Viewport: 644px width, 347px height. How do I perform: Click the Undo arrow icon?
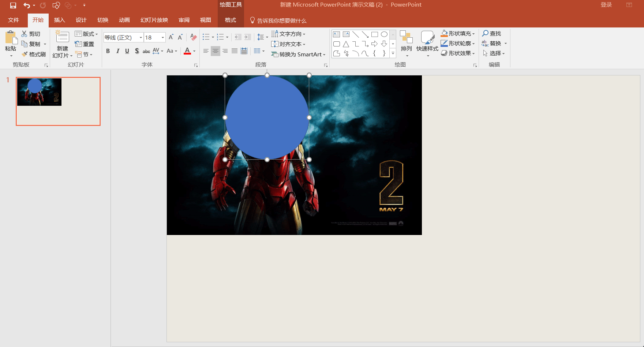27,5
